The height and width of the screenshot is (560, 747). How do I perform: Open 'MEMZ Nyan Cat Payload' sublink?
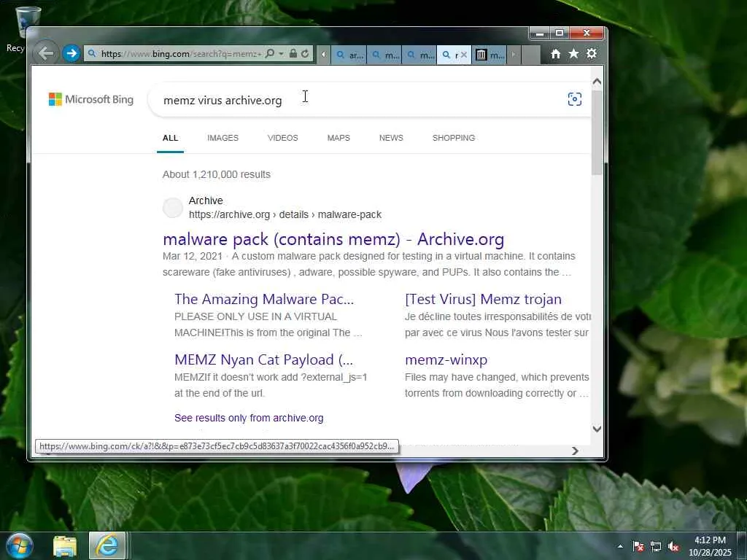tap(264, 359)
